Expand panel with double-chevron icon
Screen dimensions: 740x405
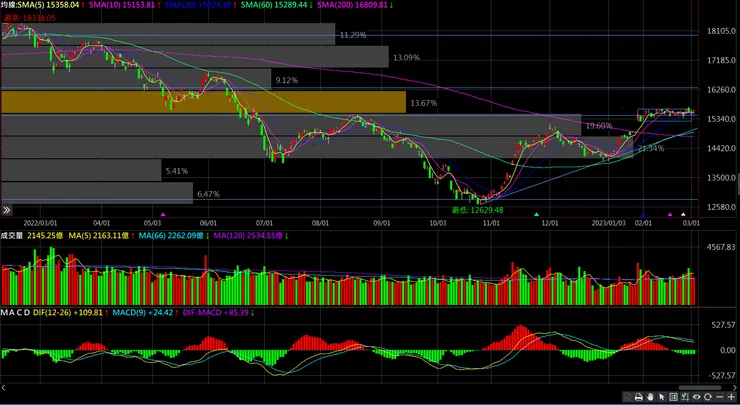[x=7, y=210]
